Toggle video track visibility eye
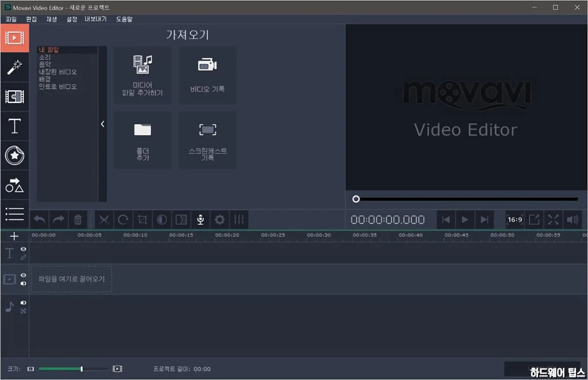Image resolution: width=588 pixels, height=380 pixels. click(23, 275)
